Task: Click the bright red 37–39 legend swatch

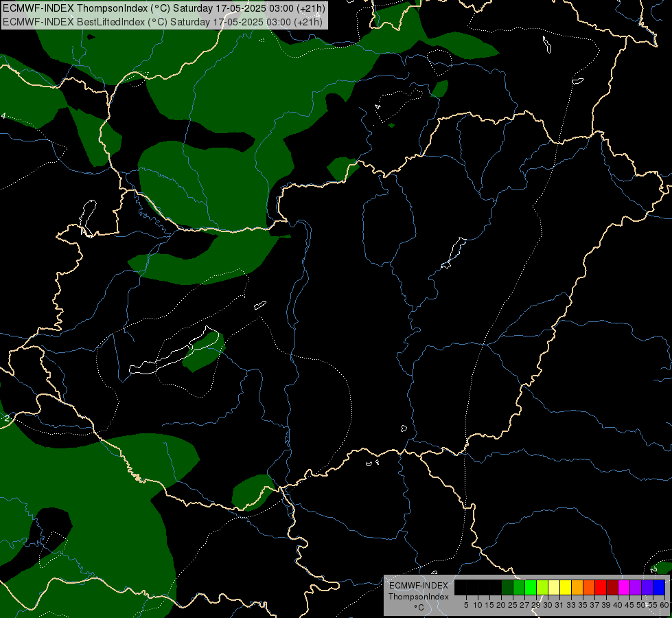Action: coord(601,587)
